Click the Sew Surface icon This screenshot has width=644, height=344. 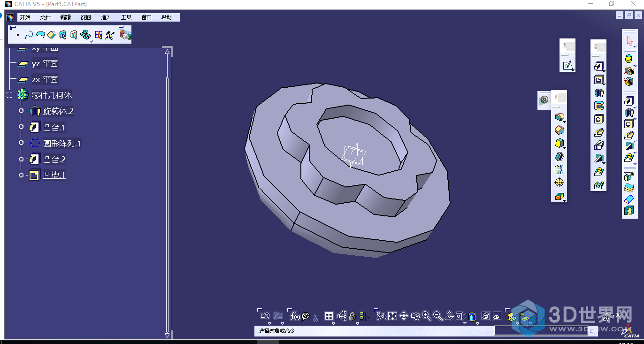click(629, 211)
